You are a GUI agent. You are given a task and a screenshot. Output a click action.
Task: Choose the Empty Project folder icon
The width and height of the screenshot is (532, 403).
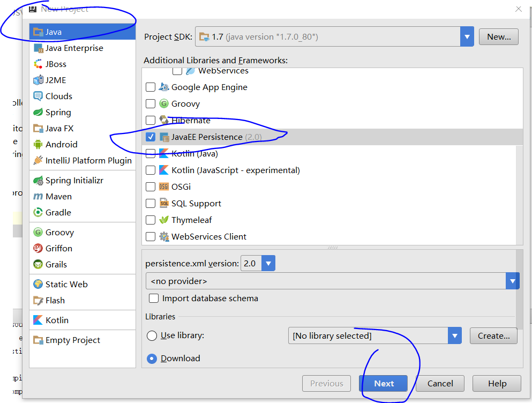[38, 340]
